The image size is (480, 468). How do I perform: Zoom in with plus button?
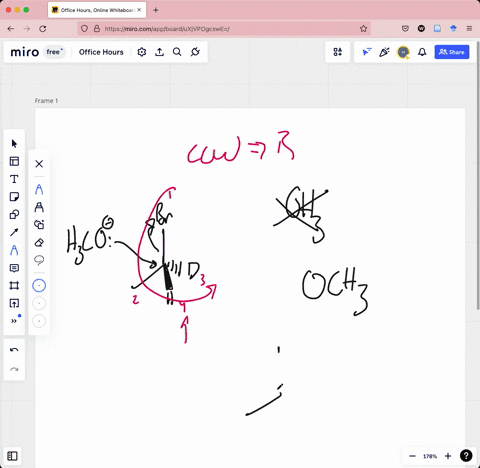(448, 456)
